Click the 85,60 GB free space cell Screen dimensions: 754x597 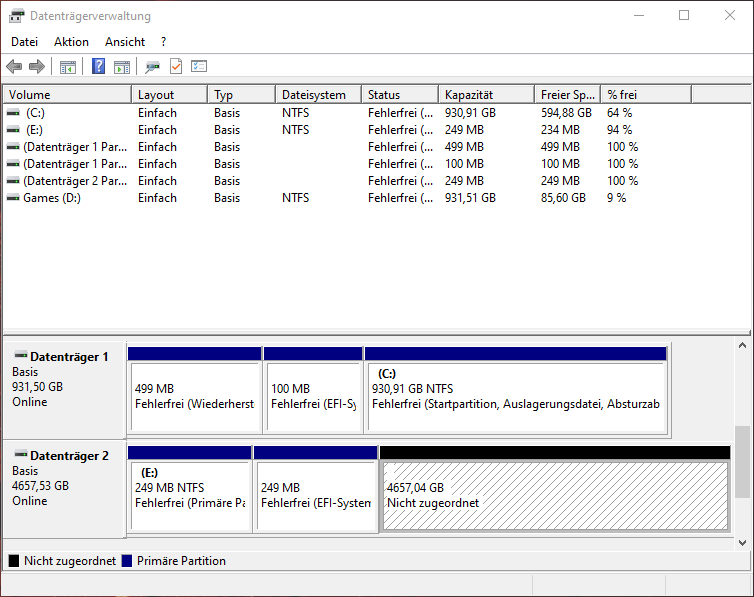563,198
